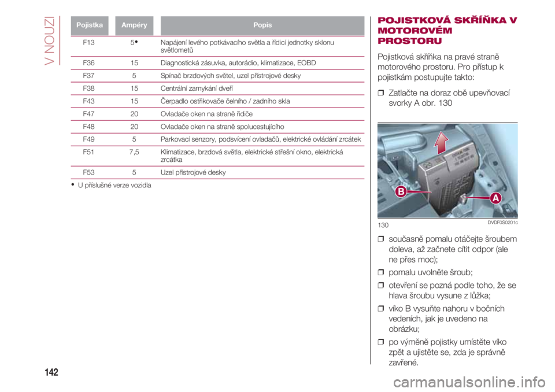Select fuse cell 'F13'
555x392 pixels.
point(88,42)
